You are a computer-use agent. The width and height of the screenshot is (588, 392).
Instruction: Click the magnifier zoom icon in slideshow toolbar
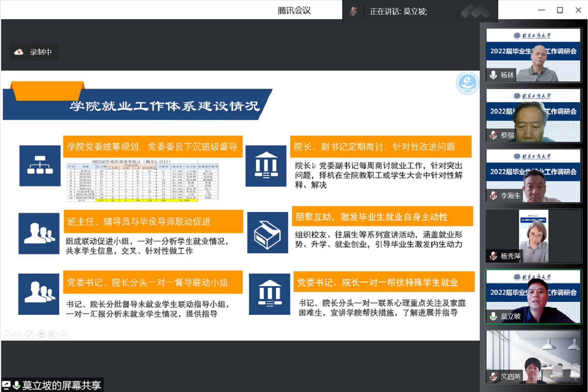tap(52, 335)
